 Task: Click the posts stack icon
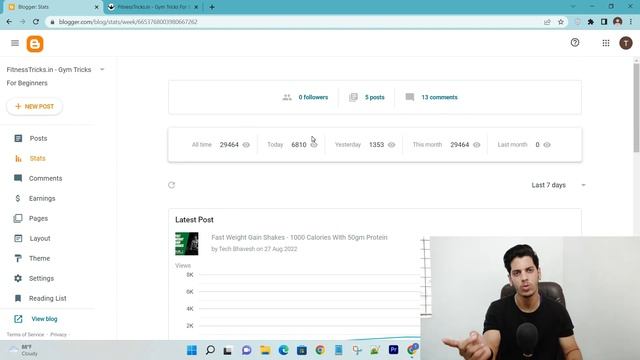pyautogui.click(x=353, y=97)
